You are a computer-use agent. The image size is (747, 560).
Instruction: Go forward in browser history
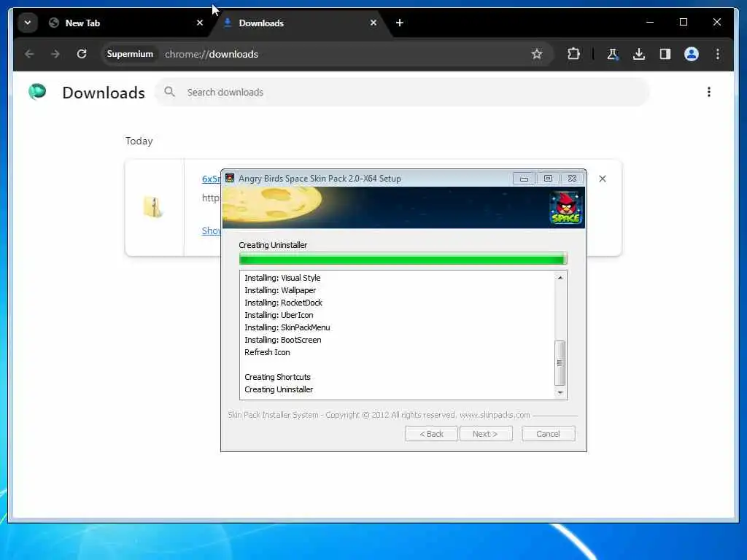pyautogui.click(x=55, y=54)
